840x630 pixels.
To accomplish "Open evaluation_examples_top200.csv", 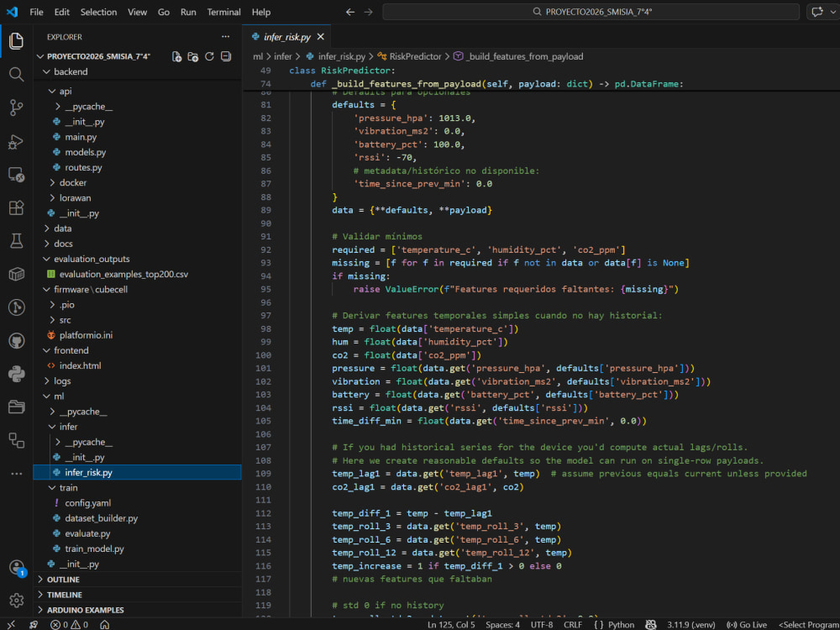I will pos(123,275).
